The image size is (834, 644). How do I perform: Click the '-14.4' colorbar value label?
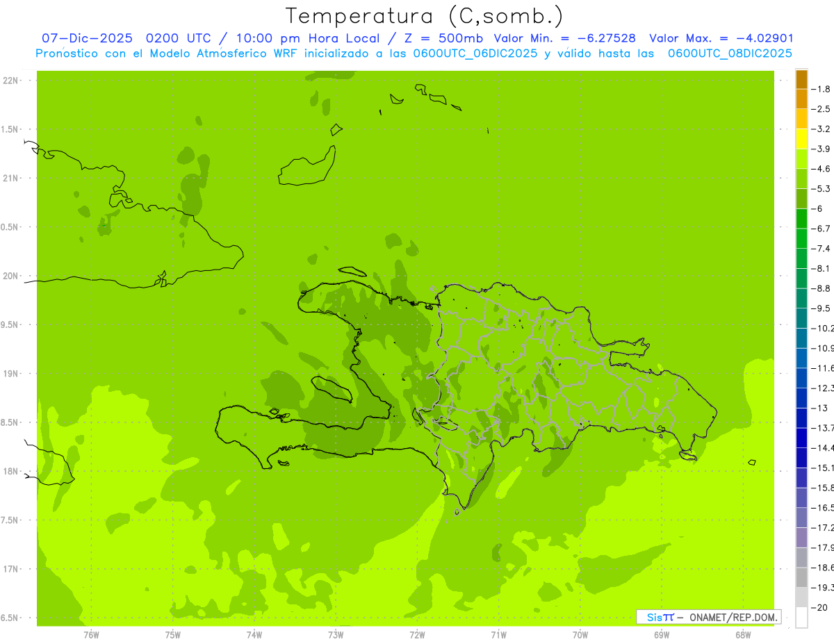(x=823, y=447)
